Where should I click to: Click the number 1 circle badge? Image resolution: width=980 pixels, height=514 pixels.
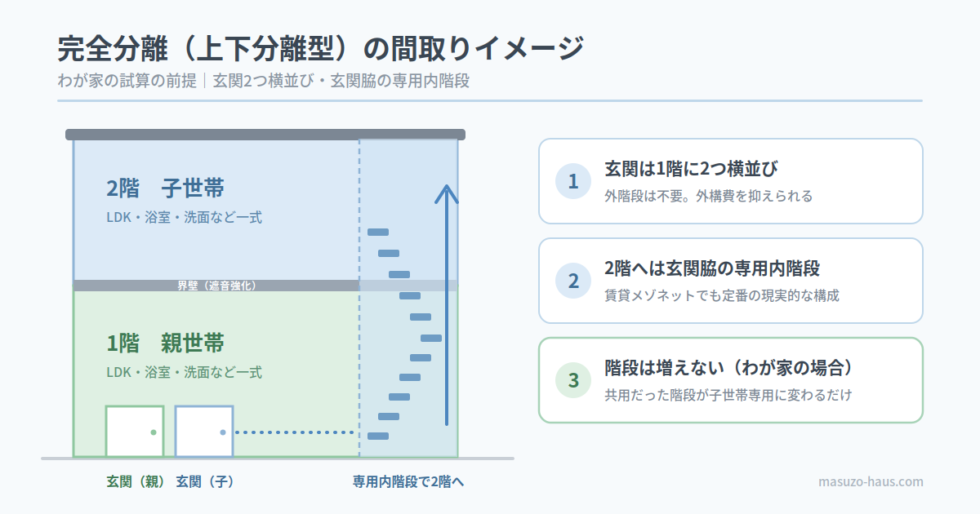tap(573, 181)
